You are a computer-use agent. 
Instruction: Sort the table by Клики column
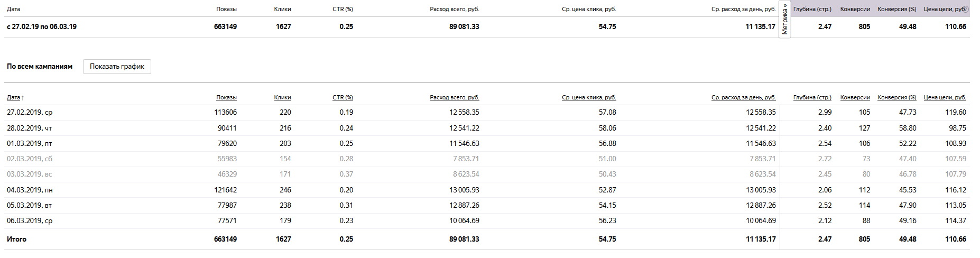pyautogui.click(x=282, y=97)
